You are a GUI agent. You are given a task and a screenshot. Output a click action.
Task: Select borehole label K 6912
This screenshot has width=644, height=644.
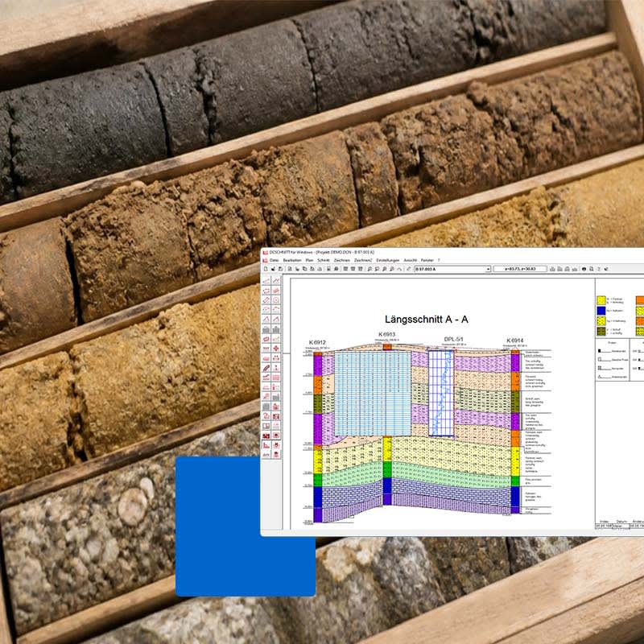[317, 342]
